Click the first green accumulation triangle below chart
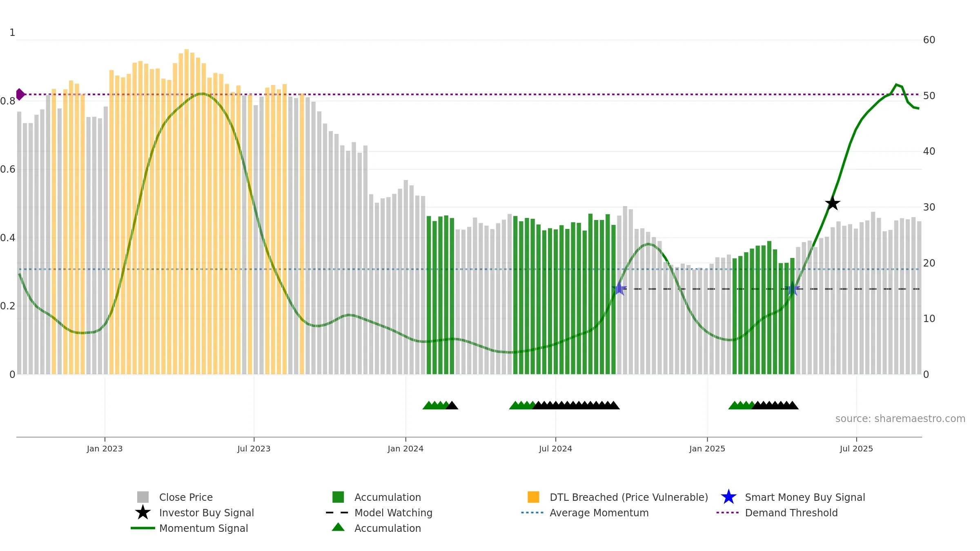 coord(428,405)
